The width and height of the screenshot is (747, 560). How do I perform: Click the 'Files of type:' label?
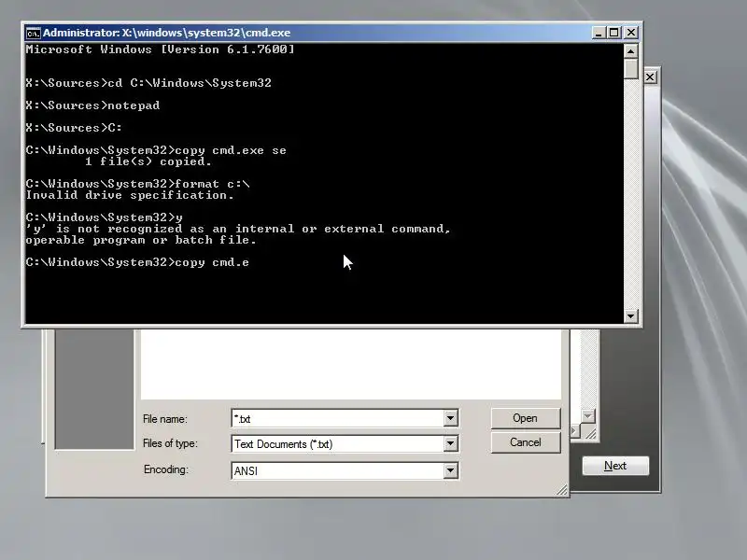[x=170, y=443]
